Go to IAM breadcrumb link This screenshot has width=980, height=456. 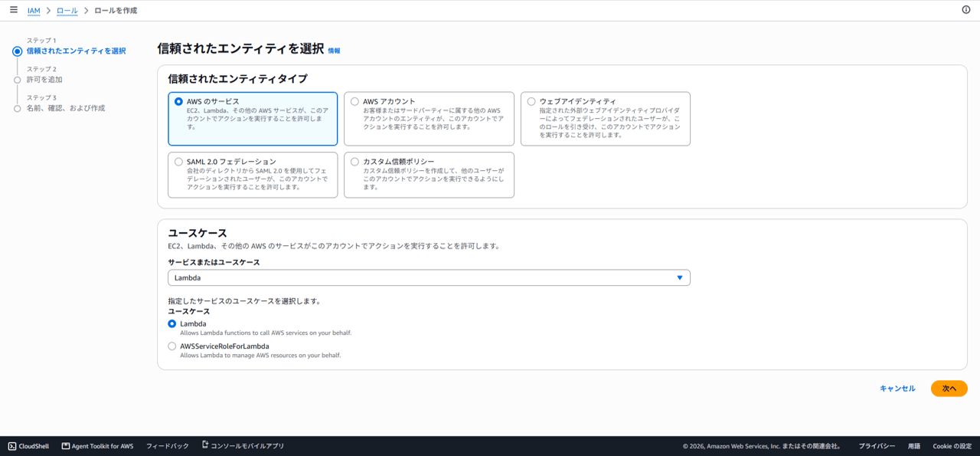point(34,11)
